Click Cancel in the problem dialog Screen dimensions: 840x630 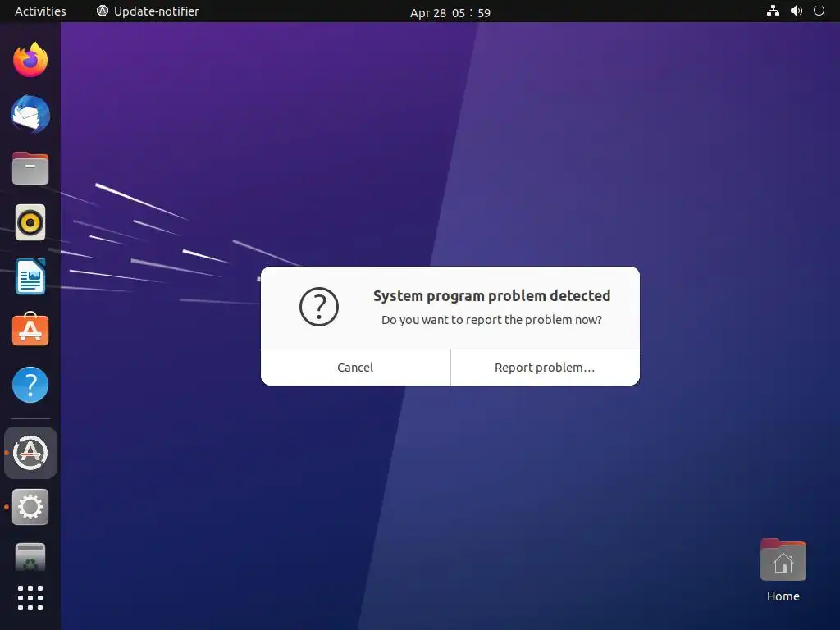click(355, 367)
